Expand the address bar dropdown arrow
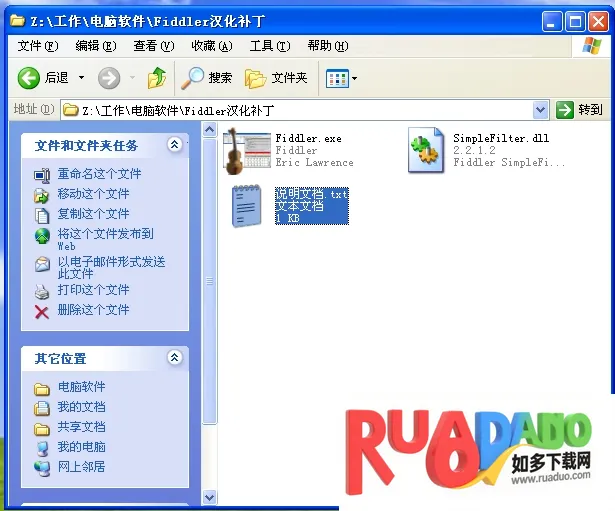 [x=540, y=110]
